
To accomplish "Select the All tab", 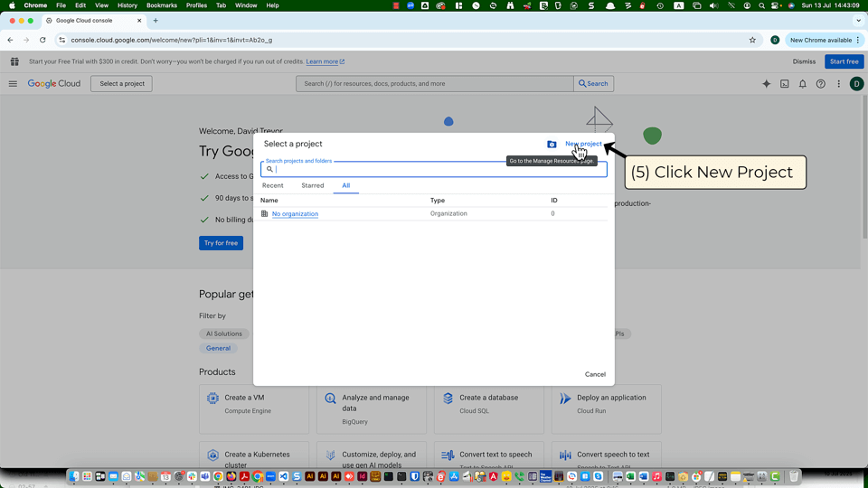I will point(346,185).
